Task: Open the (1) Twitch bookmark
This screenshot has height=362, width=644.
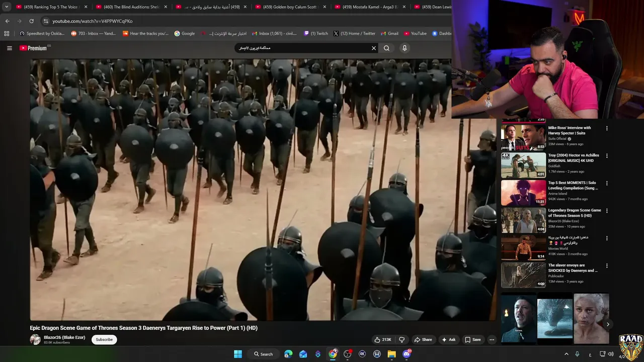Action: pyautogui.click(x=316, y=34)
